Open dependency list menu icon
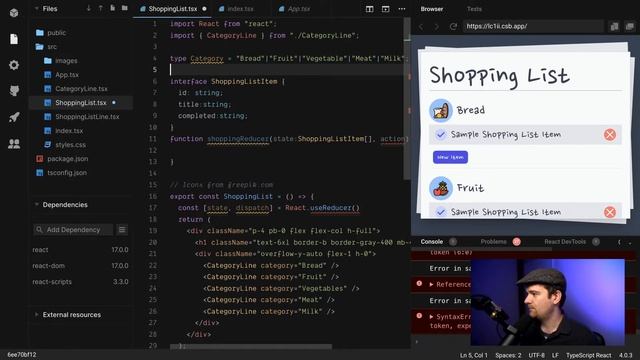640x360 pixels. [x=122, y=230]
